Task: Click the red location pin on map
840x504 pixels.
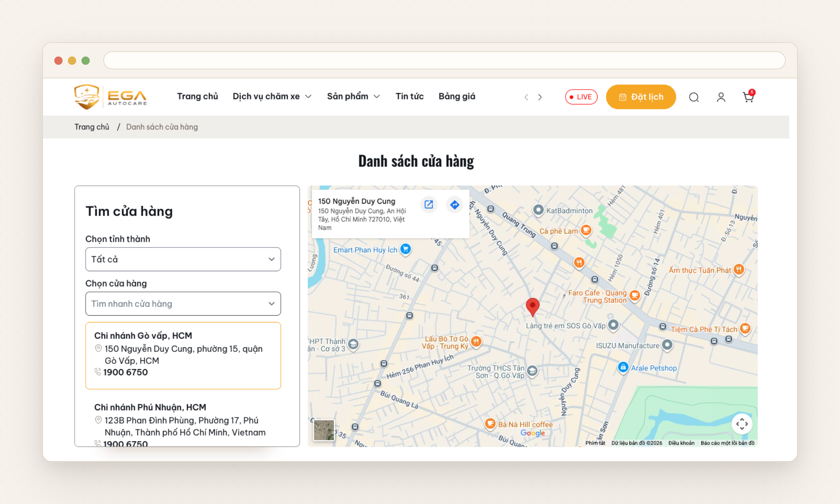Action: pos(532,307)
